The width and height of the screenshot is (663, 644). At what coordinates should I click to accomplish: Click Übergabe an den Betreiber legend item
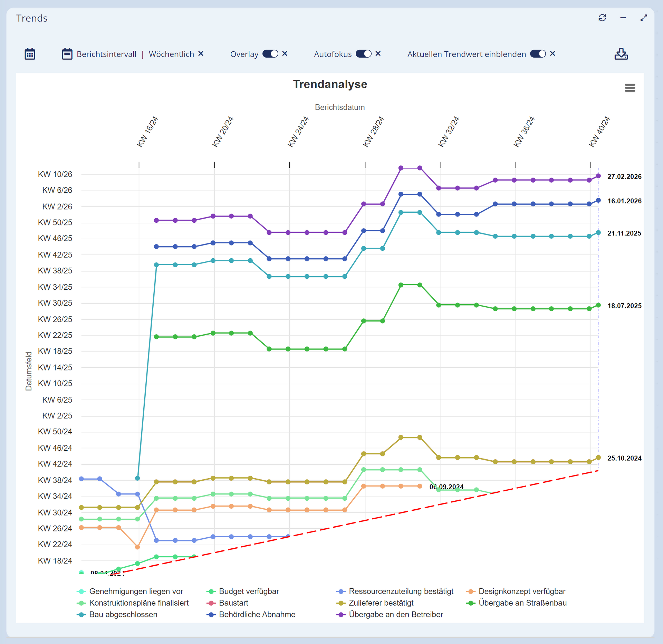[396, 614]
